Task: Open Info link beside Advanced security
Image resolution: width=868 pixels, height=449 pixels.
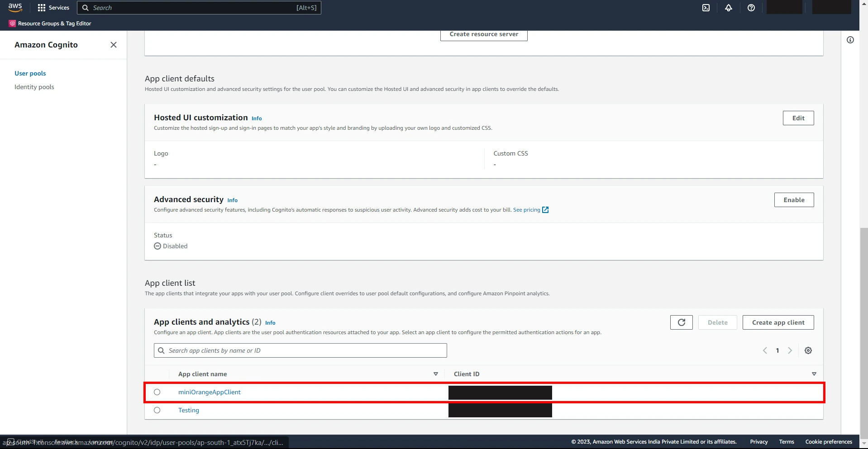Action: pos(233,200)
